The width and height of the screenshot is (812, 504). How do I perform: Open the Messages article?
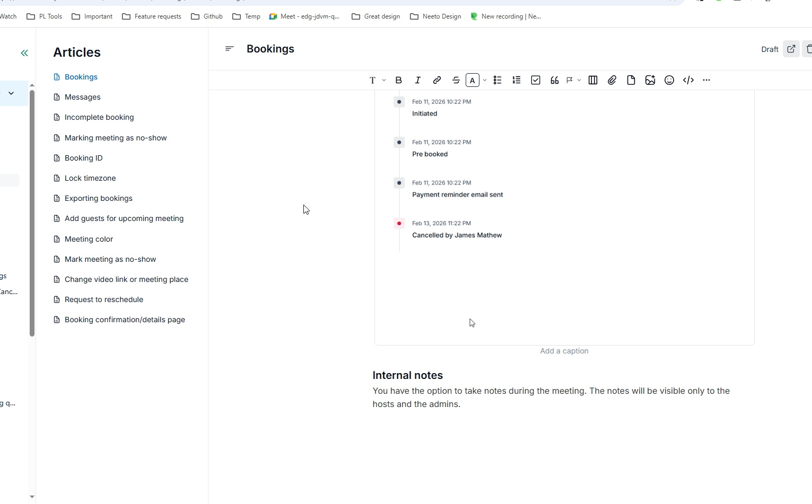point(82,97)
